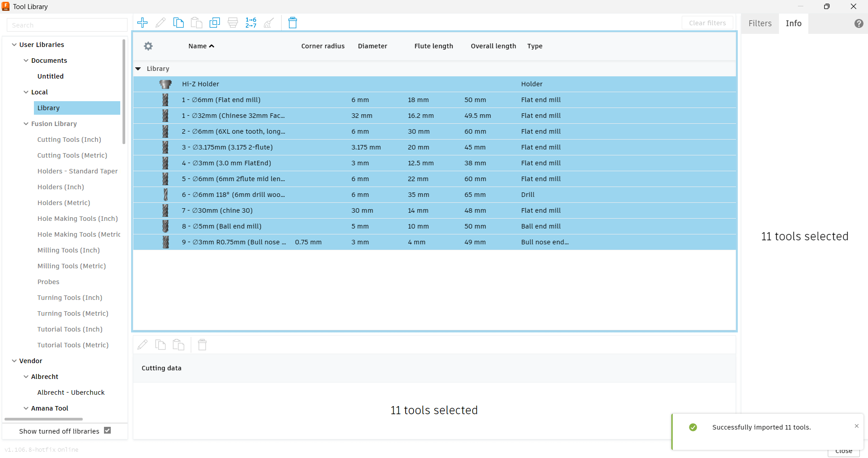Click the library tree vertical scrollbar
The width and height of the screenshot is (868, 458).
(x=124, y=92)
